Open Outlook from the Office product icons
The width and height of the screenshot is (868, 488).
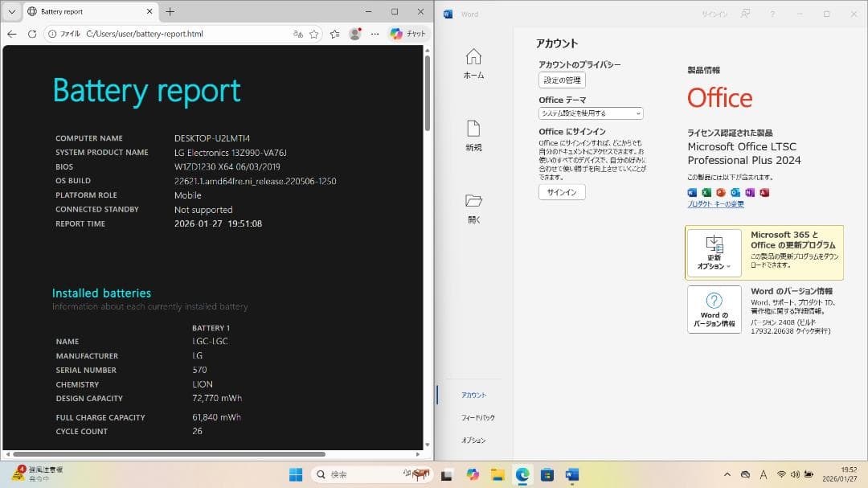pos(734,193)
